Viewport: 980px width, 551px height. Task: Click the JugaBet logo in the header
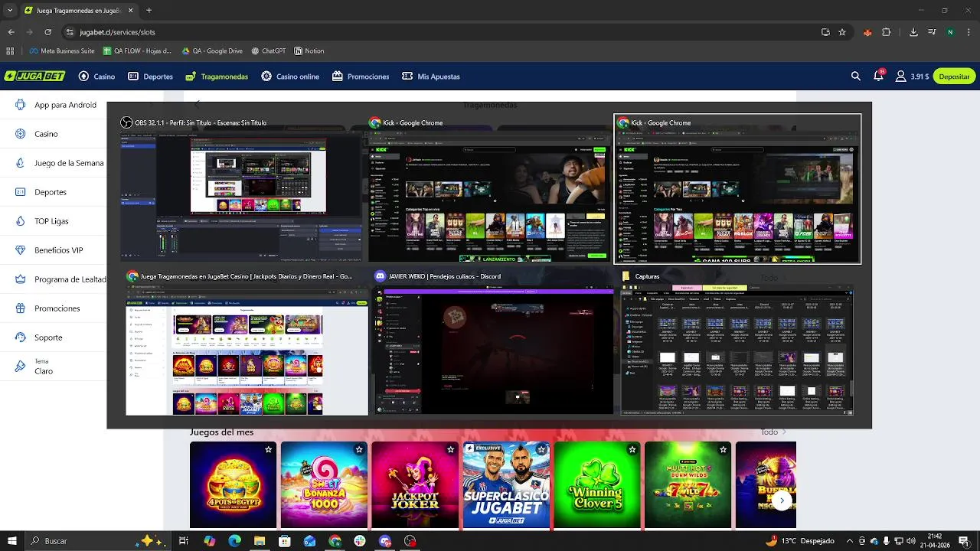(x=34, y=77)
